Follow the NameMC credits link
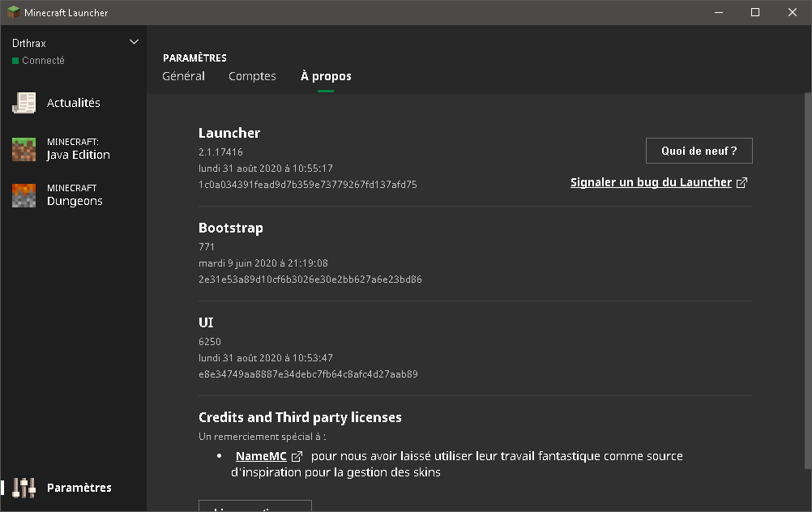This screenshot has width=812, height=512. [x=261, y=456]
